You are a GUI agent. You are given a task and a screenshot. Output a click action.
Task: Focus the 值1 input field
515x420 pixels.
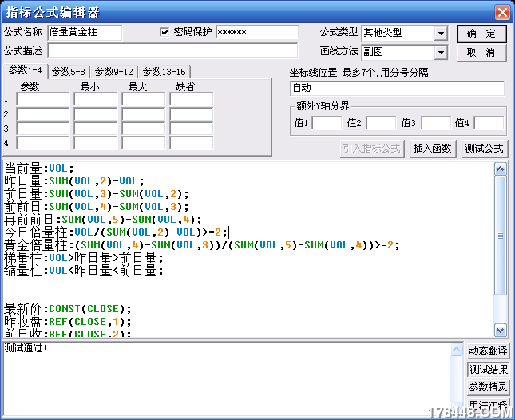pos(327,123)
